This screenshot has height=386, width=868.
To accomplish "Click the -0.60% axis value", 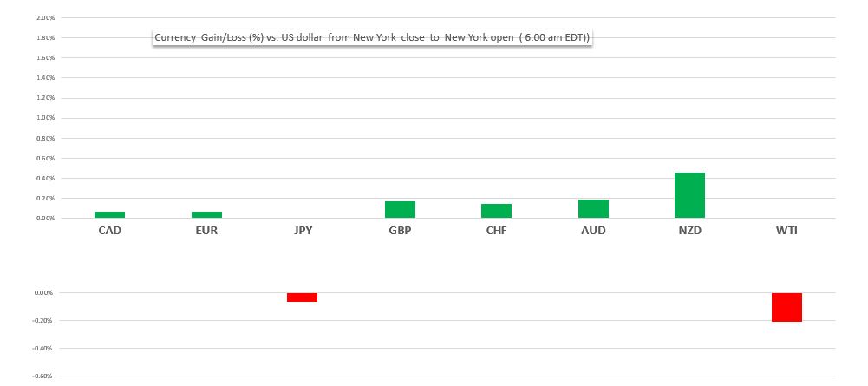I will 42,376.
